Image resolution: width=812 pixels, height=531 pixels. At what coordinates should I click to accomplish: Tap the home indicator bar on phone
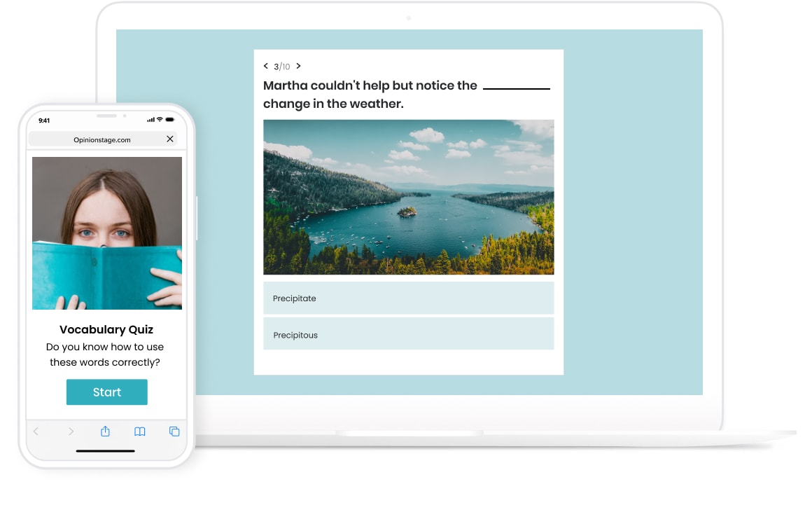[x=106, y=451]
